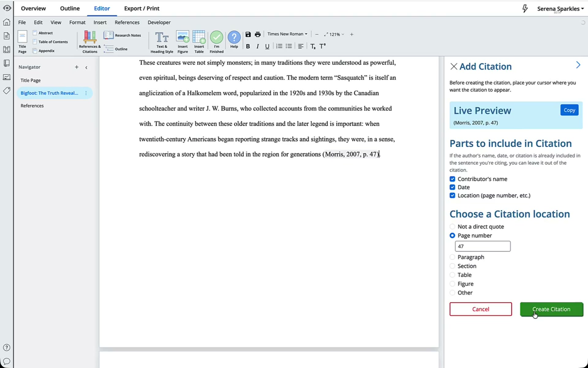The width and height of the screenshot is (588, 368).
Task: Select the Figure radio option
Action: tap(452, 284)
